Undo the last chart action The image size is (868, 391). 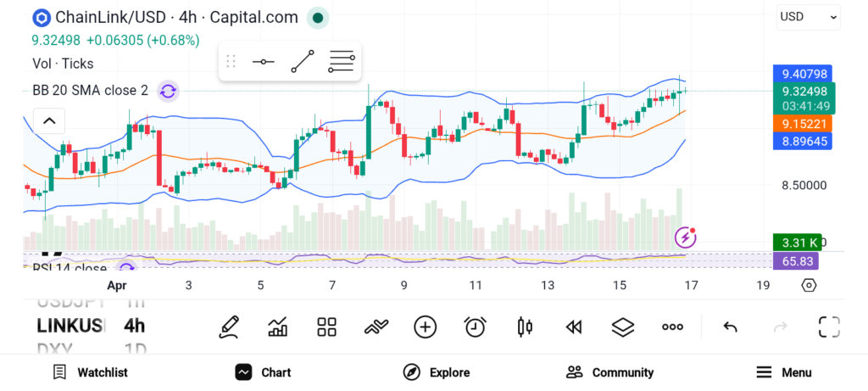click(x=730, y=327)
